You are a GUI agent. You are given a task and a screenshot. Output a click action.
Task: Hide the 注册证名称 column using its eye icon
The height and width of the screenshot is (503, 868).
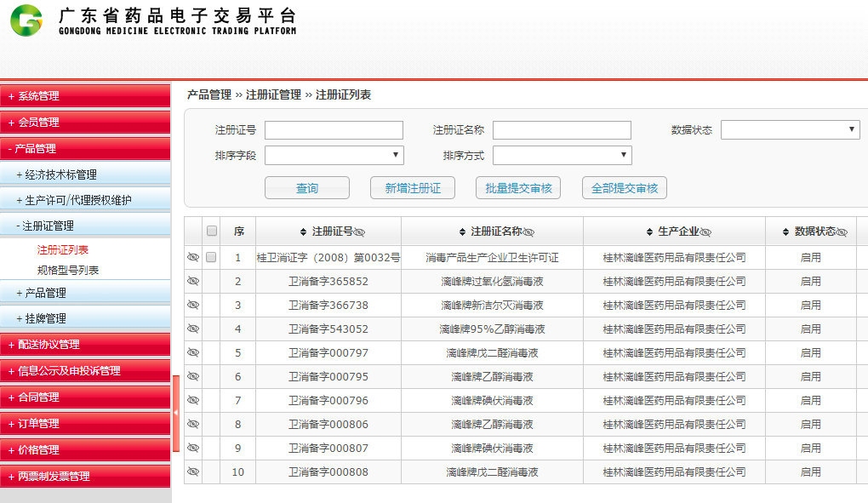point(528,232)
